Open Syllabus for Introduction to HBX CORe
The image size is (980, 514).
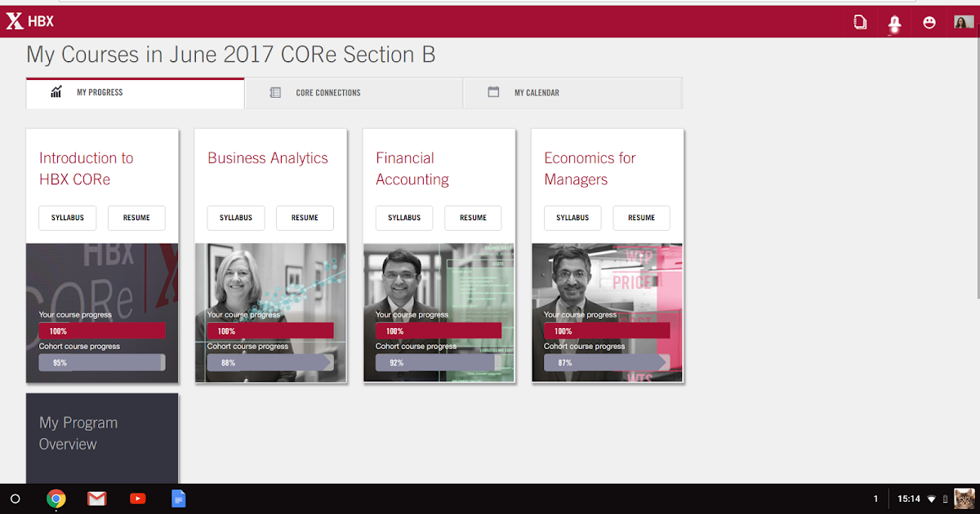tap(68, 218)
